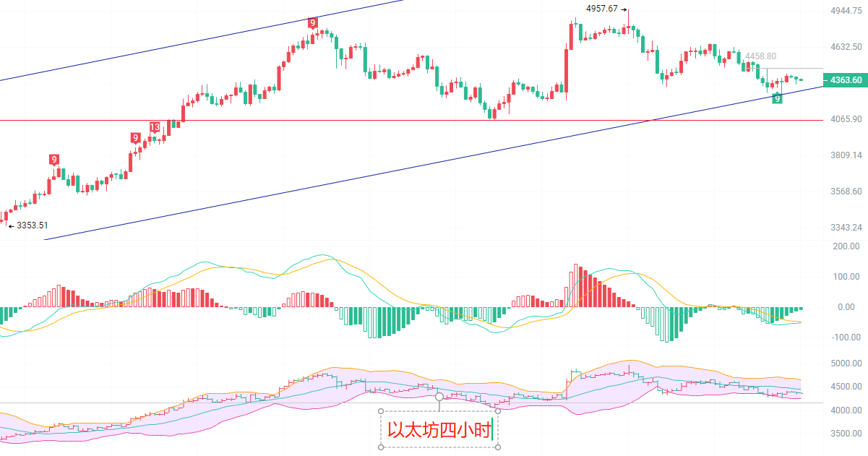Click the rotation handle above the text annotation
This screenshot has height=456, width=868.
pyautogui.click(x=439, y=396)
